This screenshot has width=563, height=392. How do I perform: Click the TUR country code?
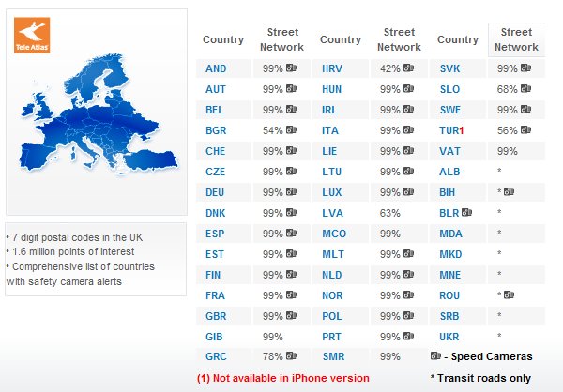[449, 130]
